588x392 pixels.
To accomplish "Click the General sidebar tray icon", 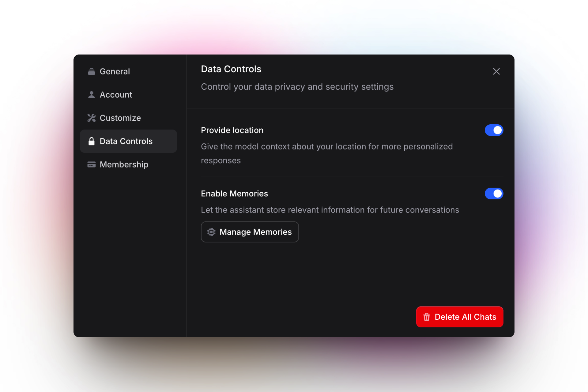I will click(91, 71).
